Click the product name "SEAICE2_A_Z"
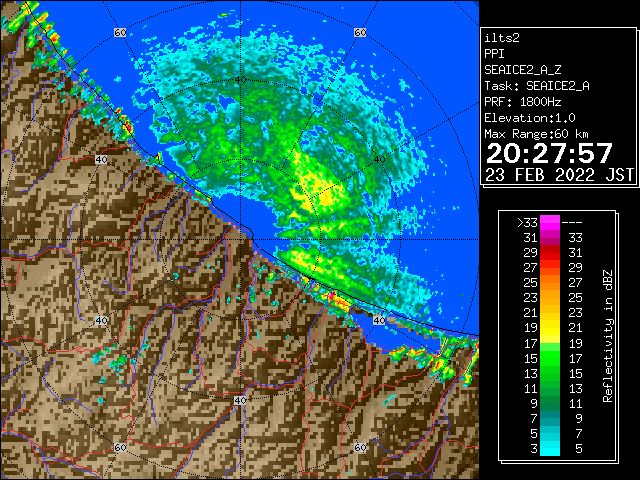Screen dimensions: 640x480 [523, 70]
